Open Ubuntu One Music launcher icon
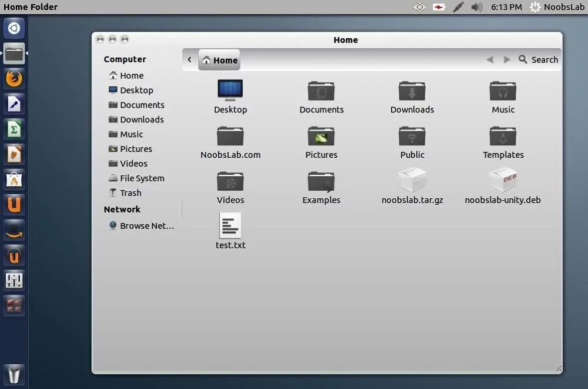 click(x=14, y=255)
